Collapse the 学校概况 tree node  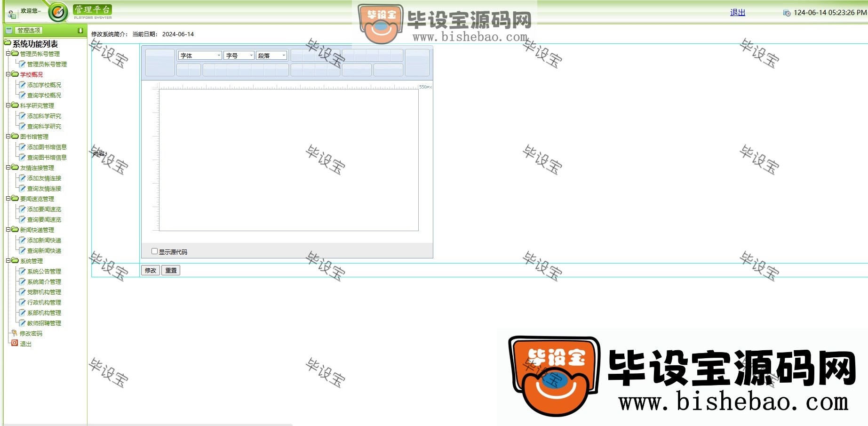click(x=8, y=74)
